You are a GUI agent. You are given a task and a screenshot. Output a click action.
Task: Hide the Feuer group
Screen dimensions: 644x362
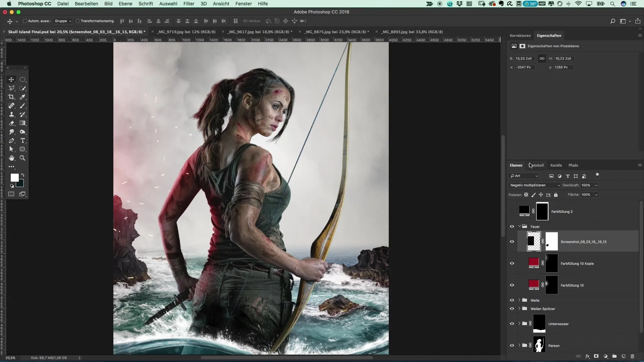point(512,227)
